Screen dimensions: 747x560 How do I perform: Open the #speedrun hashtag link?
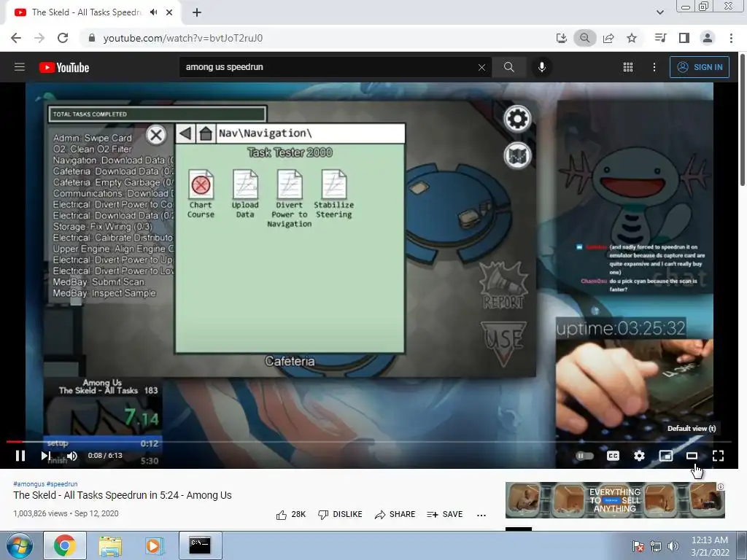[62, 484]
